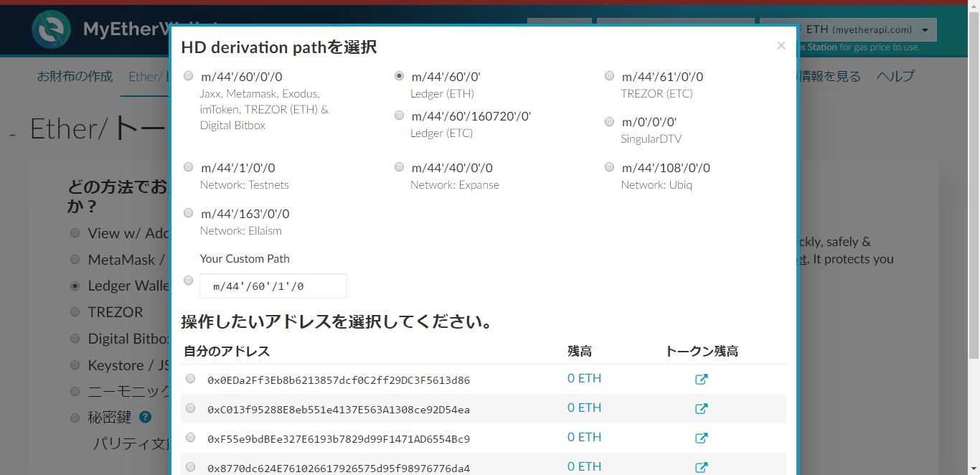Select SingularDTV m/0'/0'/0' path
This screenshot has height=475, width=980.
(609, 121)
